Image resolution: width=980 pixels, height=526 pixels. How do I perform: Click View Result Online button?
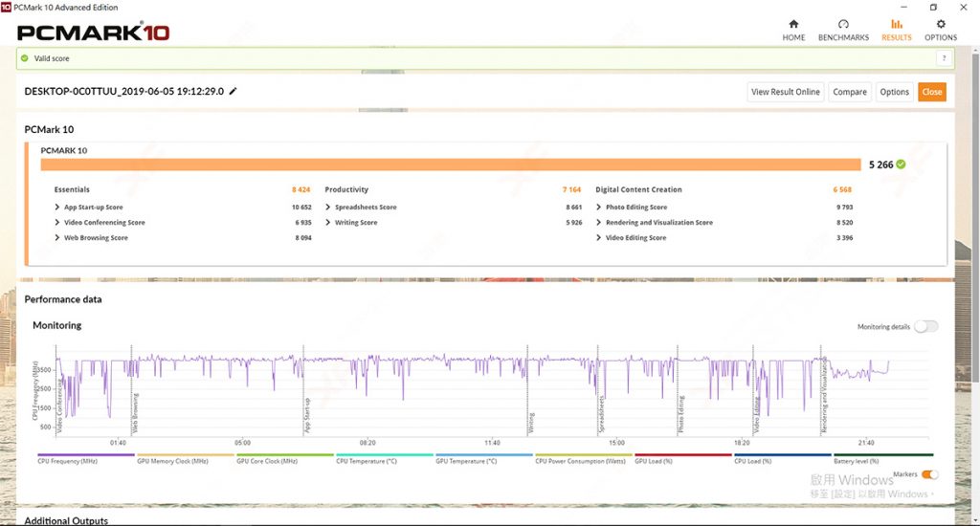click(x=785, y=92)
